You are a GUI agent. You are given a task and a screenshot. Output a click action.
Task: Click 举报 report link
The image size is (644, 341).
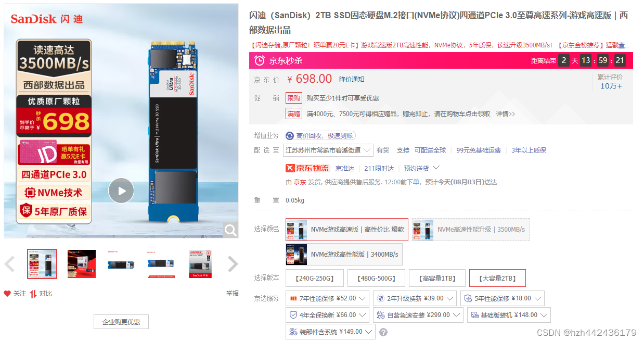click(233, 294)
